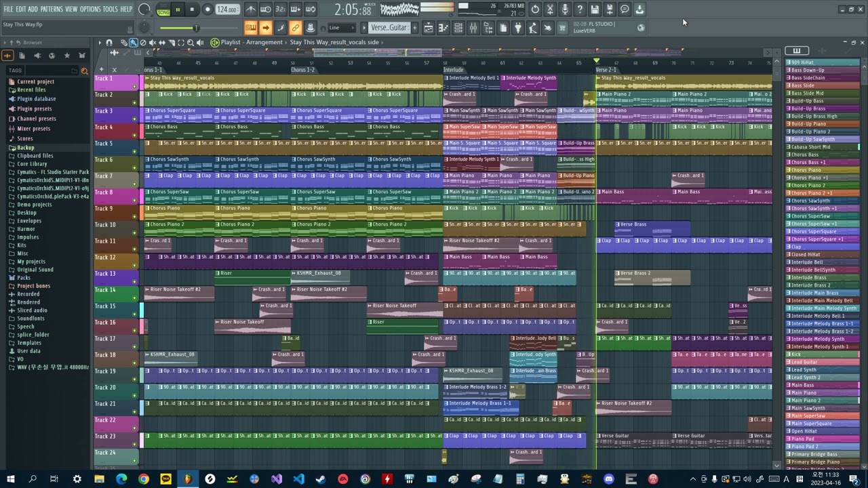Click the save project floppy icon

[x=595, y=9]
